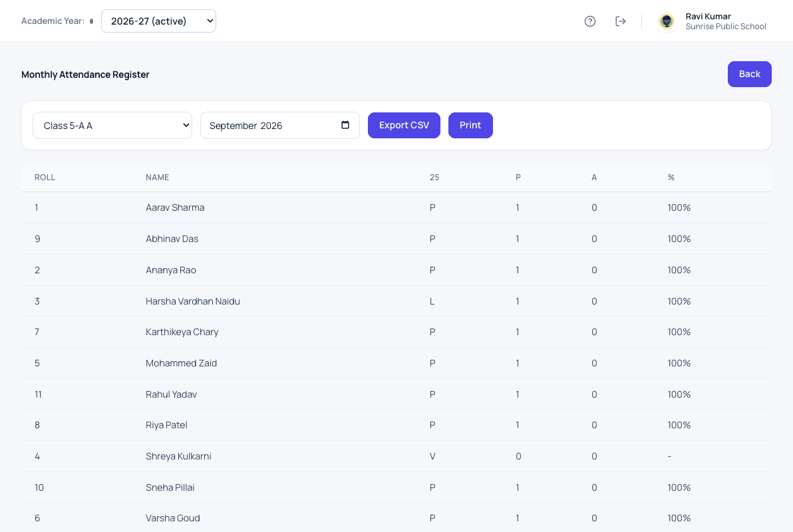Click Shreya Kulkarni's dash percentage cell
793x532 pixels.
coord(669,456)
